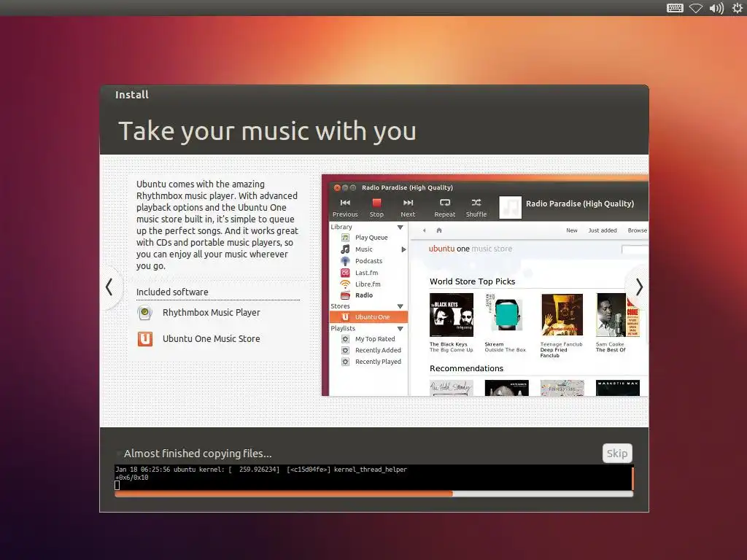Image resolution: width=747 pixels, height=560 pixels.
Task: Click the music note icon beside Music
Action: pyautogui.click(x=345, y=249)
